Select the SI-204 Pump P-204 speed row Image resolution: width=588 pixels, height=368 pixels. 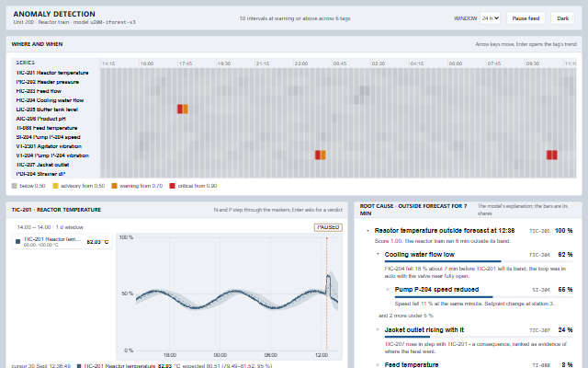pos(55,137)
